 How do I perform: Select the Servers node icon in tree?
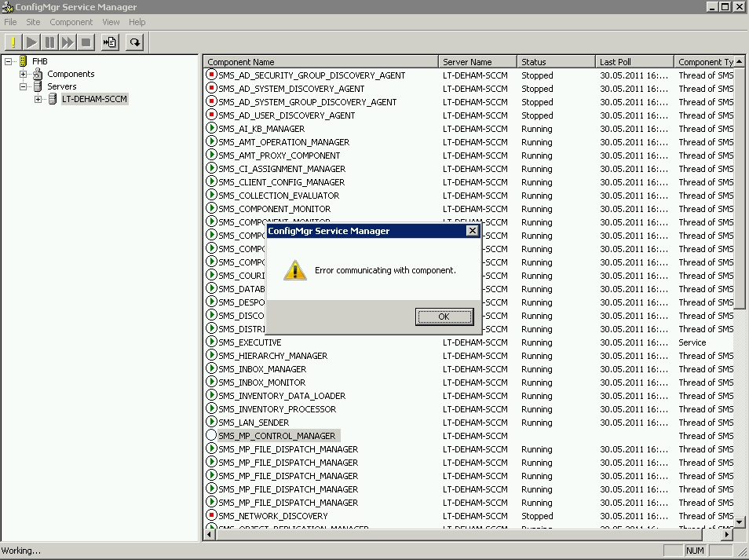(38, 86)
